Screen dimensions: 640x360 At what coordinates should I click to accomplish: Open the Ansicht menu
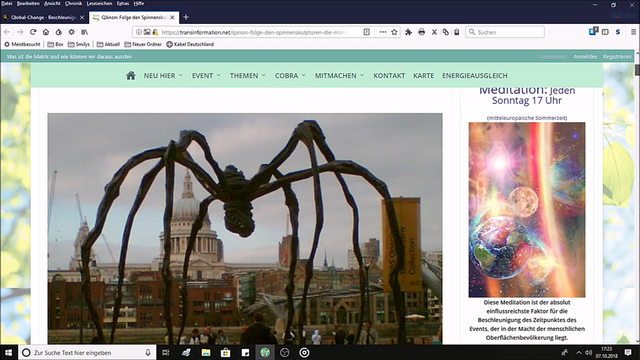click(x=52, y=3)
